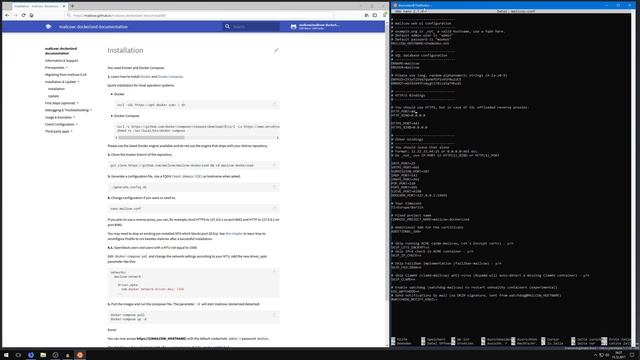640x360 pixels.
Task: Copy the nano mailcow.conf command
Action: [275, 208]
